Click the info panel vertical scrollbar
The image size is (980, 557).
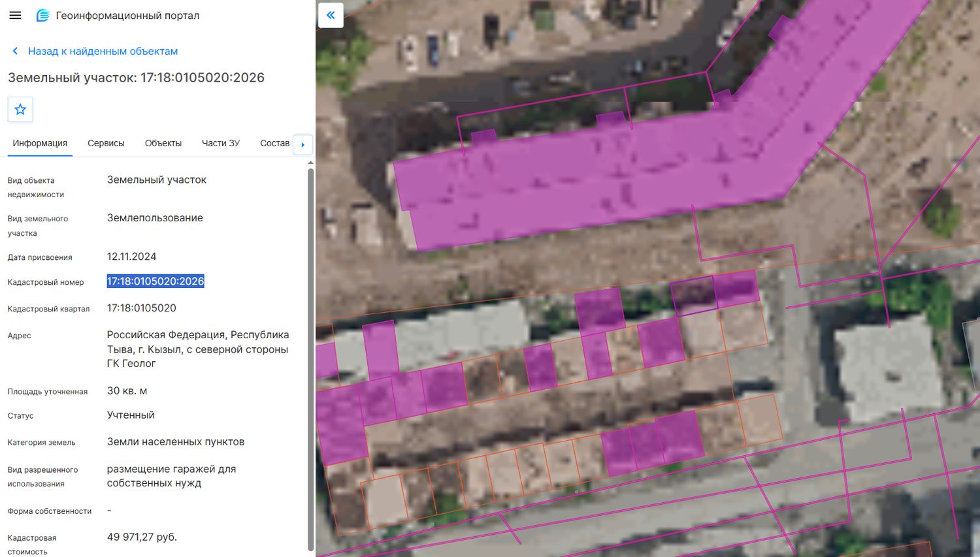[x=311, y=359]
